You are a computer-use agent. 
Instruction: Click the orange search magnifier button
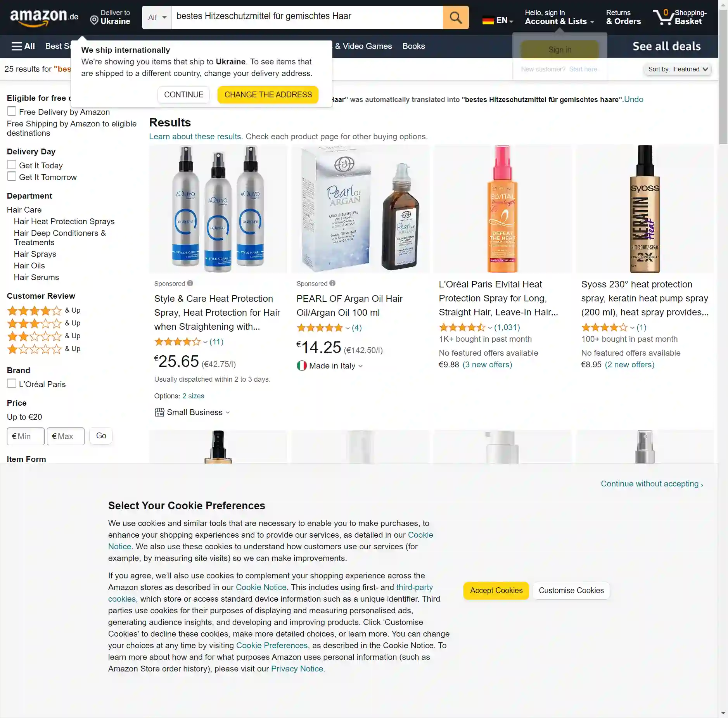pos(455,17)
